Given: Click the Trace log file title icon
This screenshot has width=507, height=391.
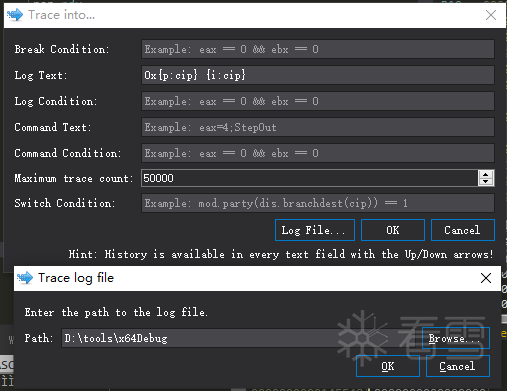Looking at the screenshot, I should click(x=25, y=278).
